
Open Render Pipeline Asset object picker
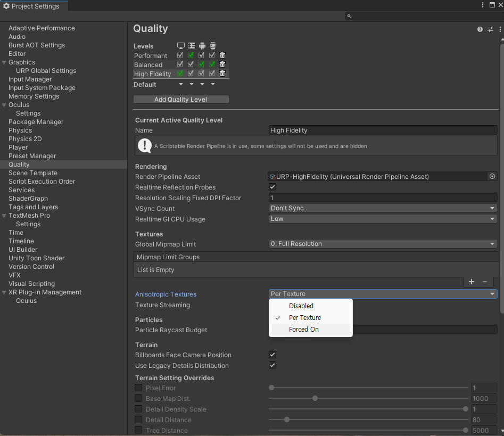tap(492, 176)
